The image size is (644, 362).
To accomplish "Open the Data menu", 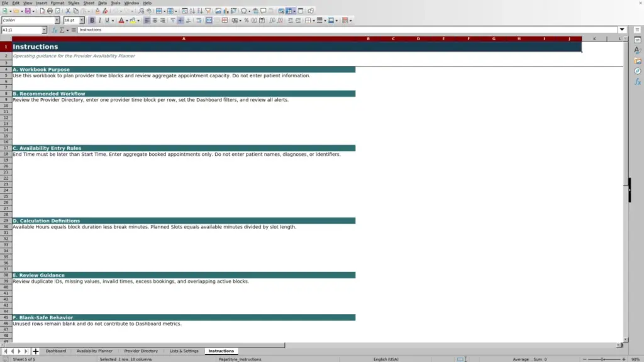I will [103, 3].
